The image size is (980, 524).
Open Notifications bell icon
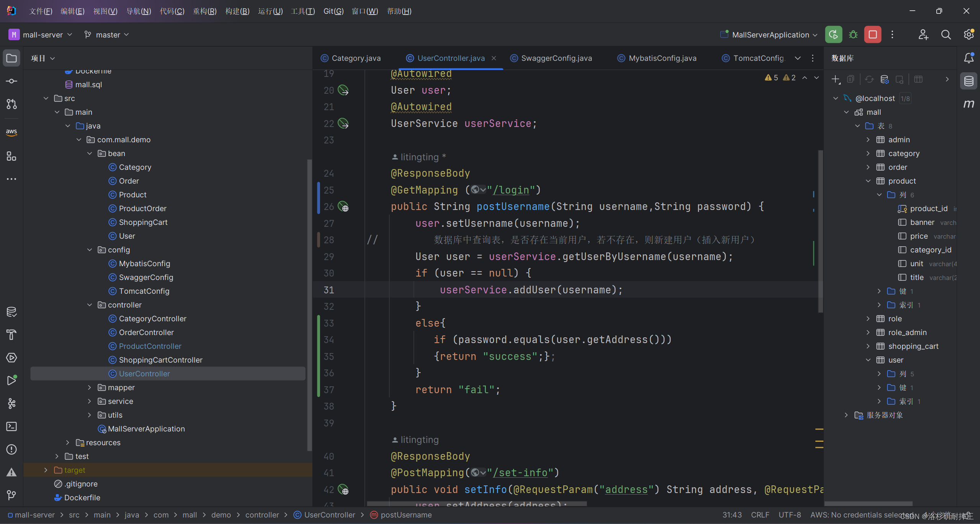point(969,58)
